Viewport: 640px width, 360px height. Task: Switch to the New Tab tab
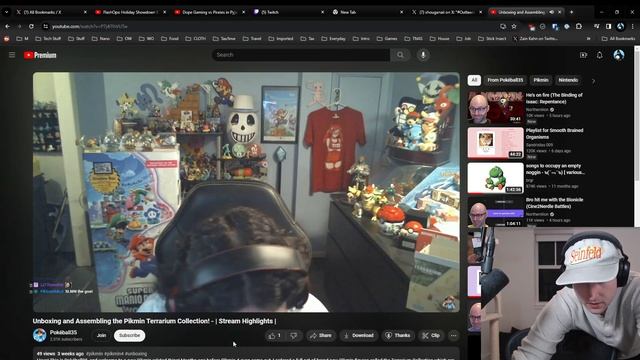tap(367, 12)
